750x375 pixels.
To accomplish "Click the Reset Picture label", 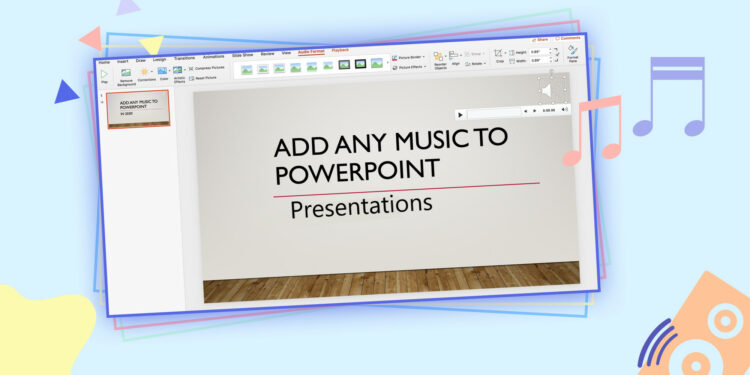I will click(206, 77).
